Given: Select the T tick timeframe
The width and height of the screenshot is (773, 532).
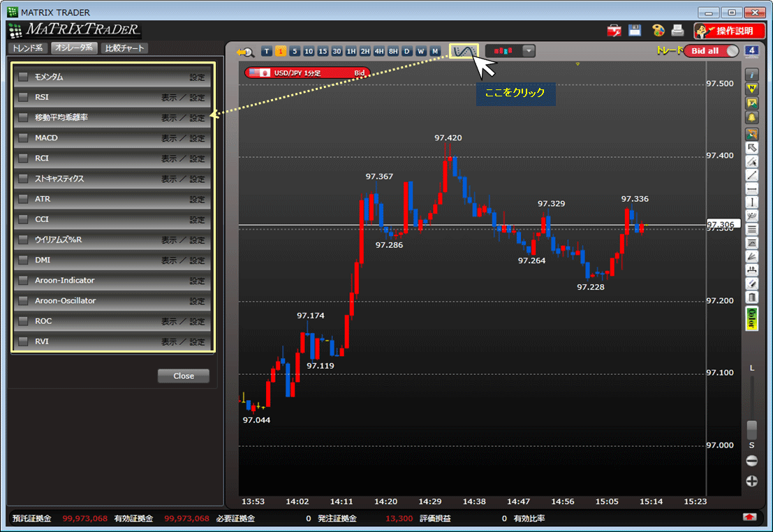Looking at the screenshot, I should click(267, 51).
